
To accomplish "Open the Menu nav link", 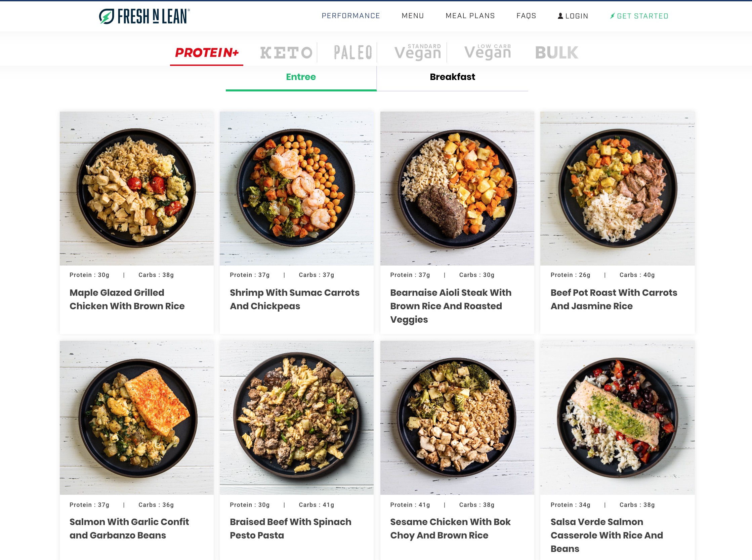I will coord(412,16).
